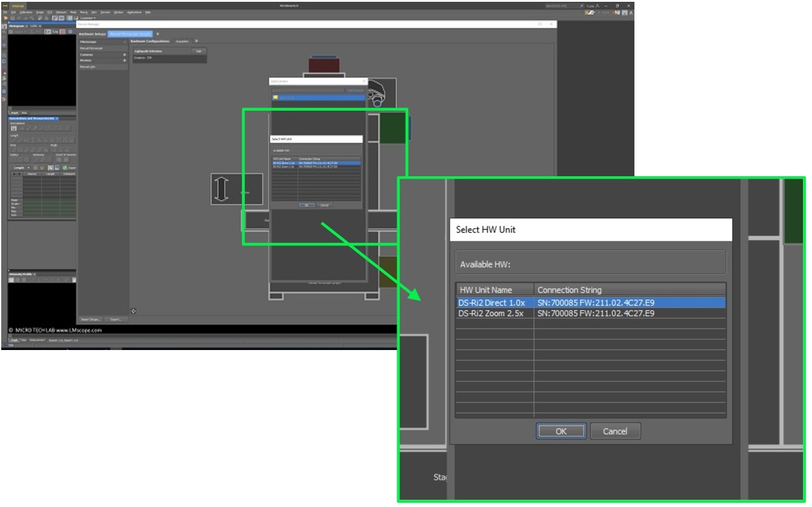
Task: Click the Export to Excel icon in measurements panel
Action: click(x=64, y=168)
